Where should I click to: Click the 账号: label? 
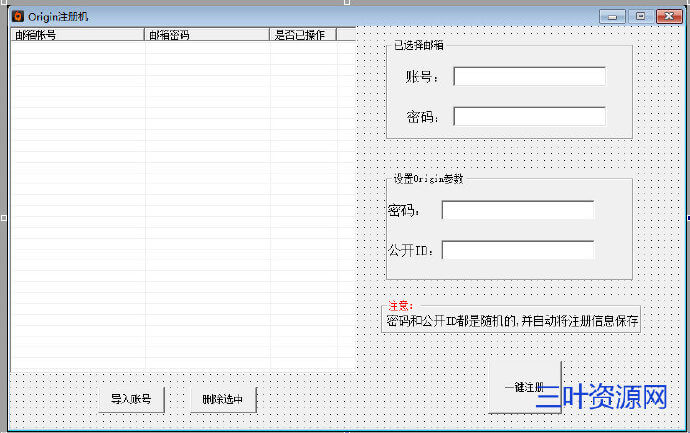[x=422, y=77]
